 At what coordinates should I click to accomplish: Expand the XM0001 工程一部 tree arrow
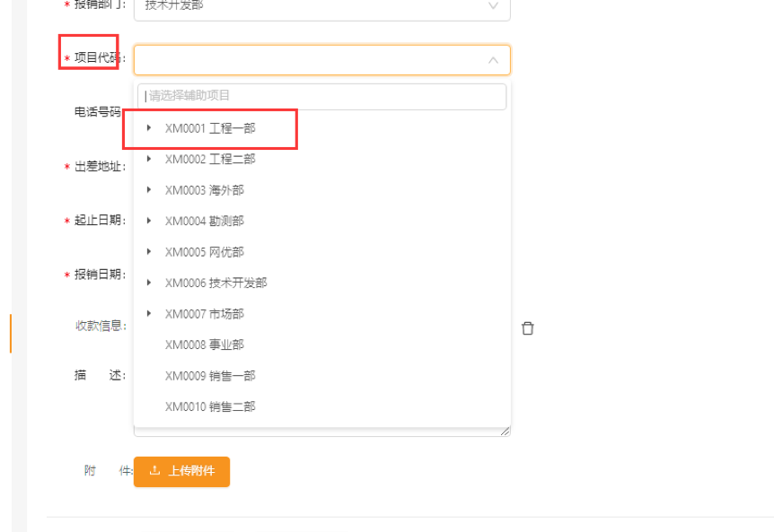(149, 128)
